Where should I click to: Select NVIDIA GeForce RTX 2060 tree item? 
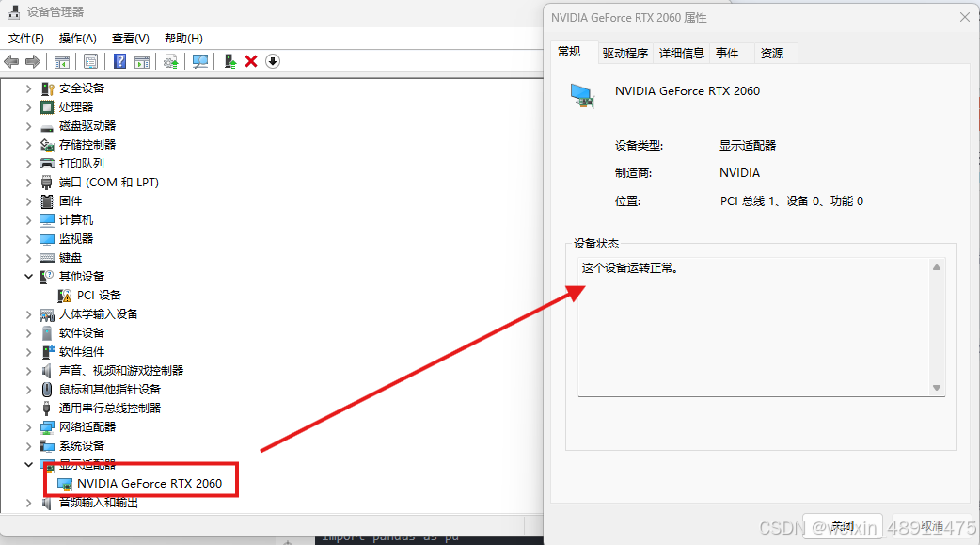tap(149, 484)
